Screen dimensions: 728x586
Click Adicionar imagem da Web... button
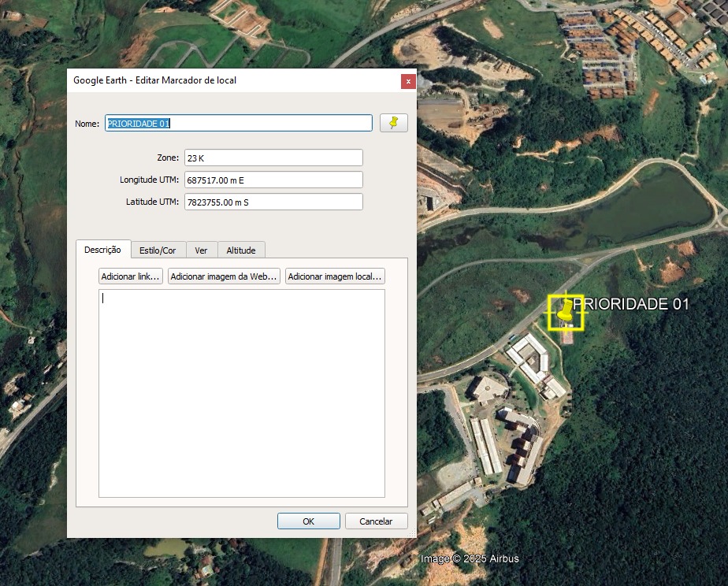pos(225,277)
